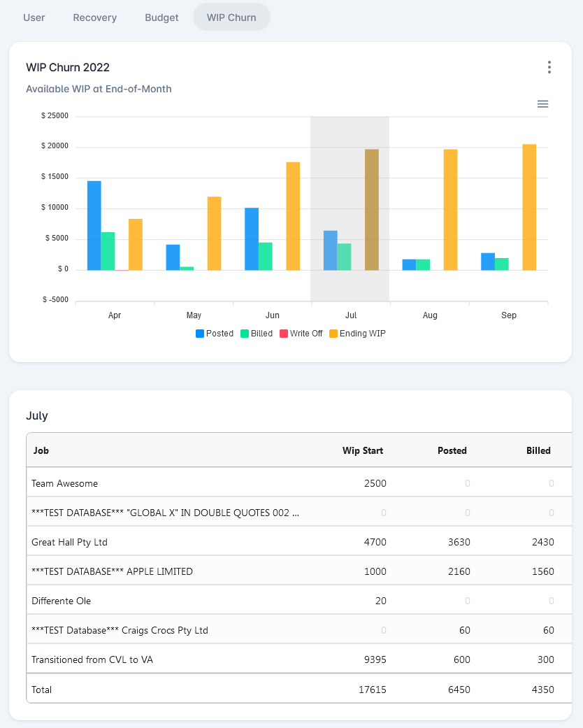583x728 pixels.
Task: Switch to the User tab
Action: [x=34, y=17]
